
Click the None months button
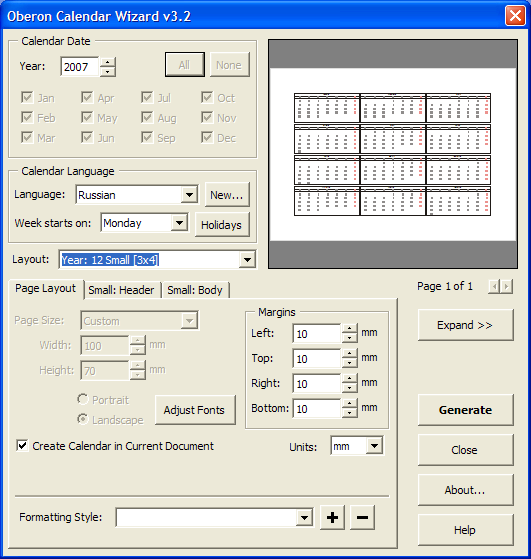point(229,65)
